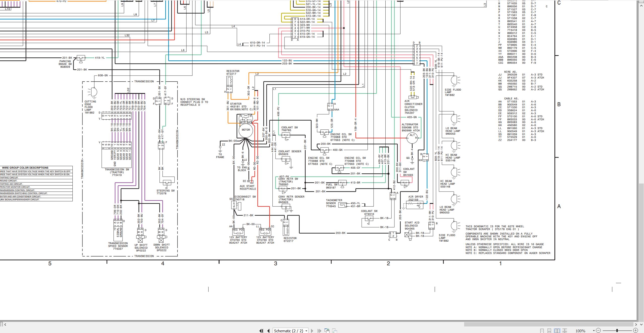Click the TO FRAME ground label
Image resolution: width=644 pixels, height=333 pixels.
(220, 156)
